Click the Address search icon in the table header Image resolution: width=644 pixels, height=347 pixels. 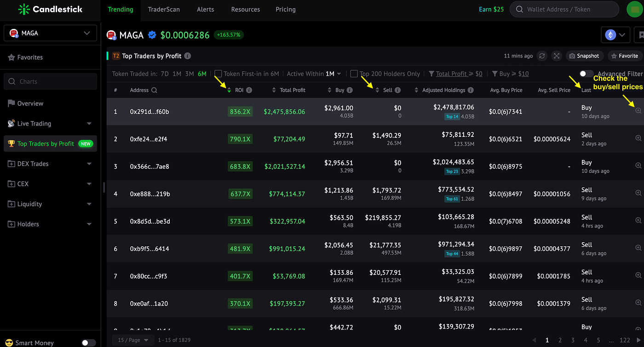point(154,90)
